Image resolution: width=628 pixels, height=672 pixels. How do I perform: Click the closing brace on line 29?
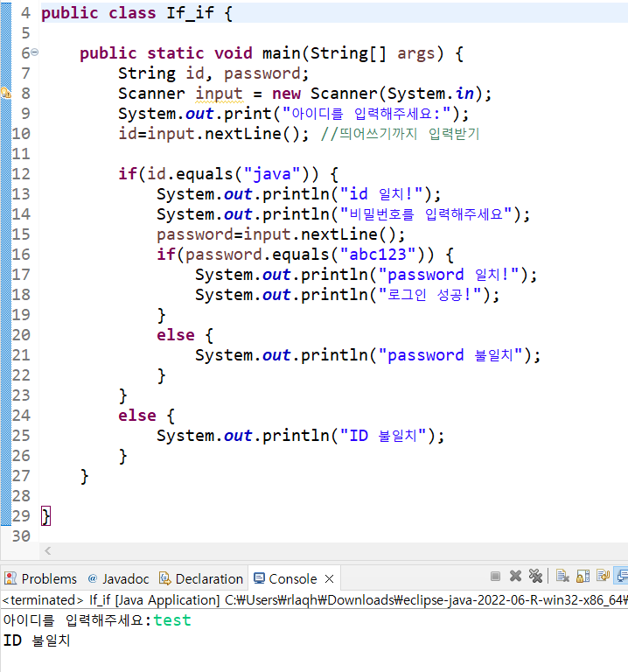coord(45,515)
